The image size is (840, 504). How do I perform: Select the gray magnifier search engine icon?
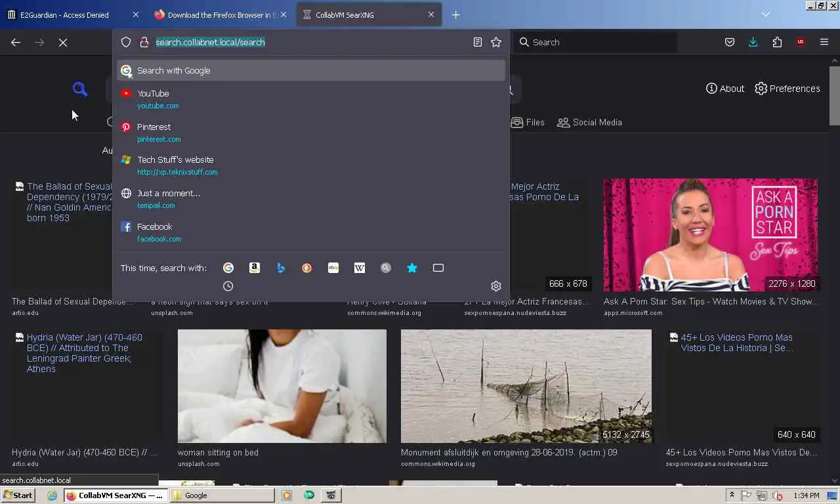click(386, 268)
